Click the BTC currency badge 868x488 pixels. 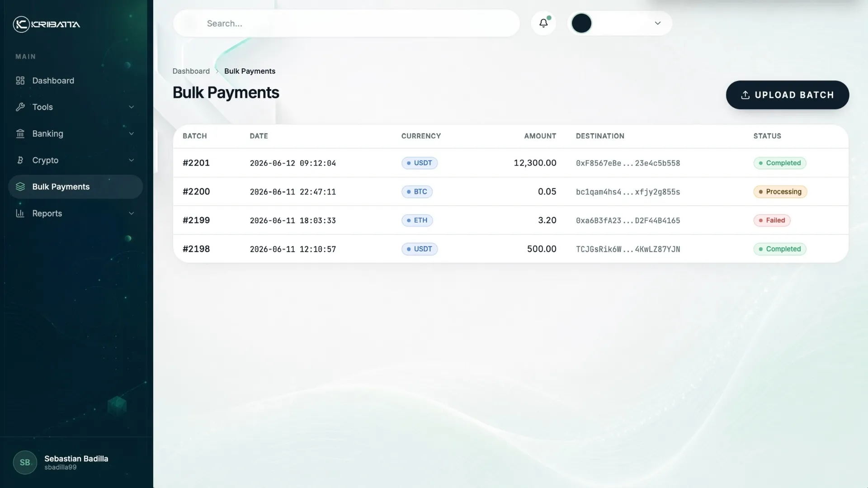pos(417,192)
